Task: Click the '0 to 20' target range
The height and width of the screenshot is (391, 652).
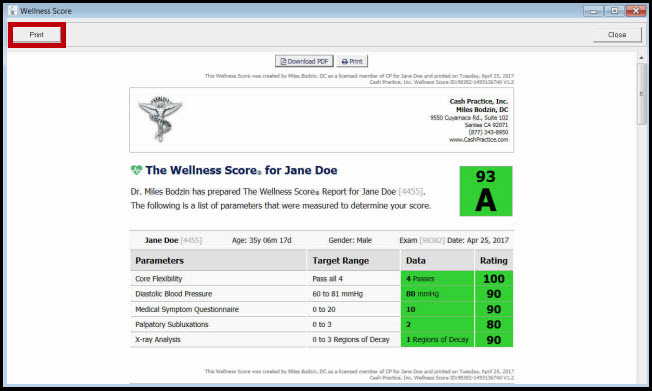Action: click(x=324, y=309)
